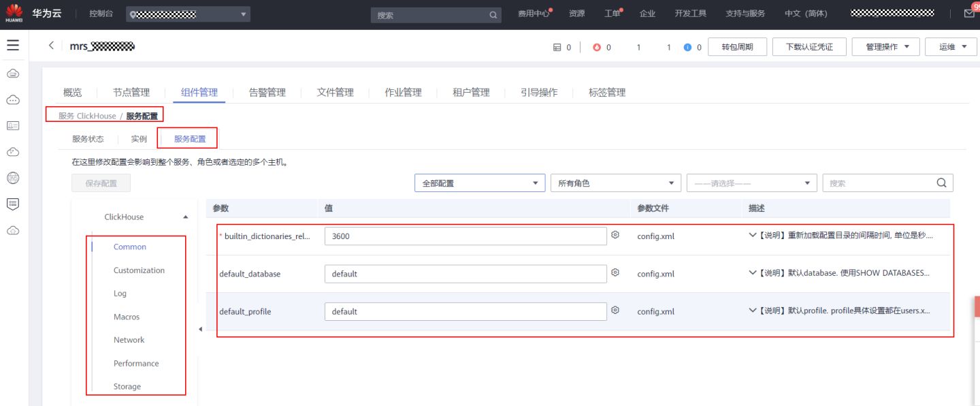This screenshot has height=406, width=980.
Task: Go back using the arrow beside mrs cluster name
Action: coord(51,46)
